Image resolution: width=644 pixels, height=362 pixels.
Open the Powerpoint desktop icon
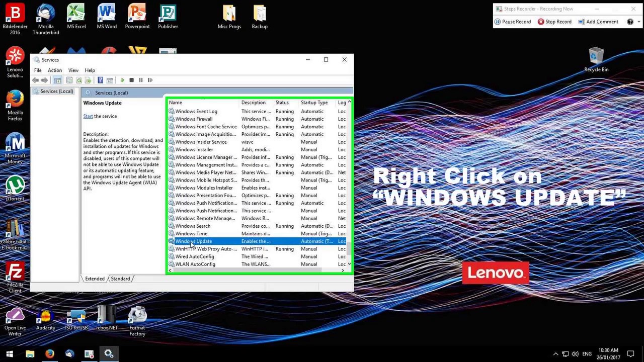[137, 17]
